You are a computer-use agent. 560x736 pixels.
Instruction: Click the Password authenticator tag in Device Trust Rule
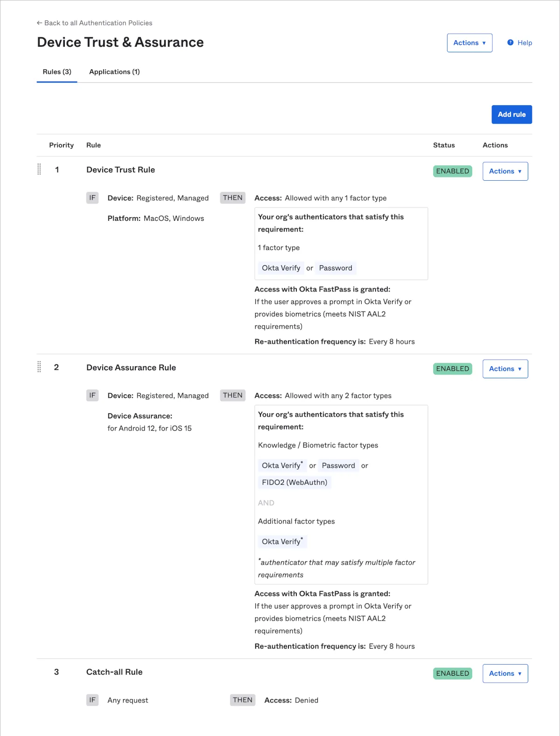click(x=336, y=268)
